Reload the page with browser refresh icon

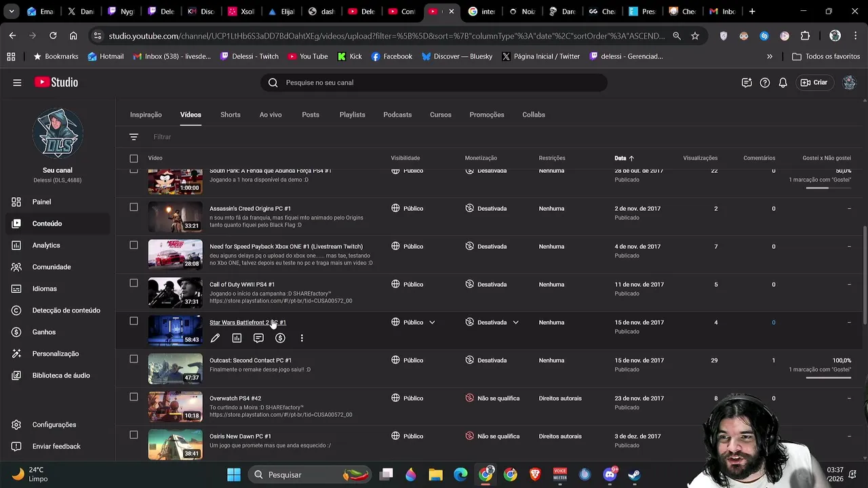coord(53,35)
